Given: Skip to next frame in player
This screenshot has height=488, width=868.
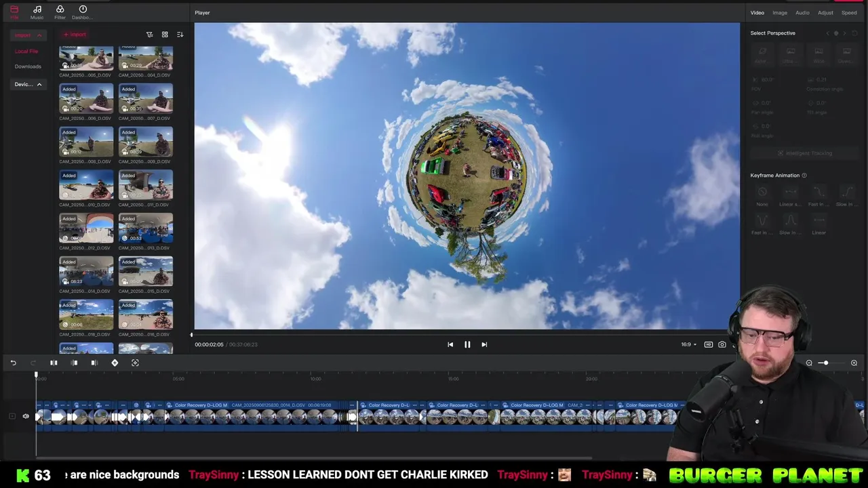Looking at the screenshot, I should pos(484,344).
